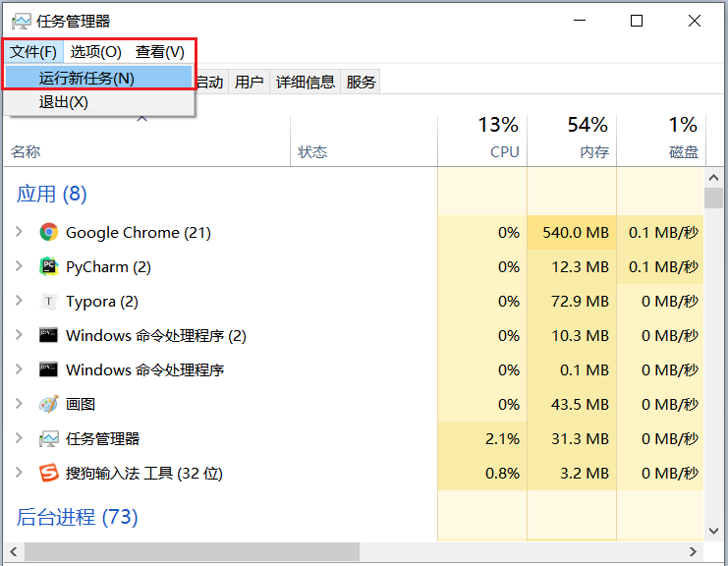Sort by the 13% CPU column header

[482, 141]
